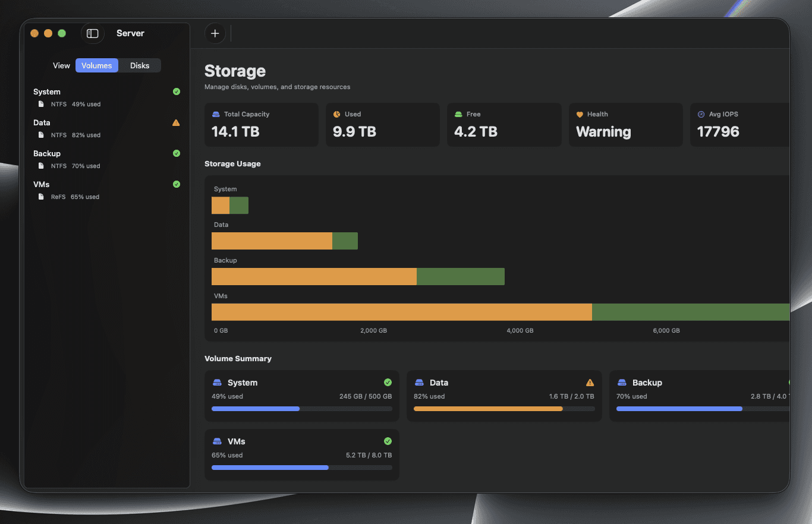The width and height of the screenshot is (812, 524).
Task: Click file icon beside NTFS 82% used
Action: point(41,135)
